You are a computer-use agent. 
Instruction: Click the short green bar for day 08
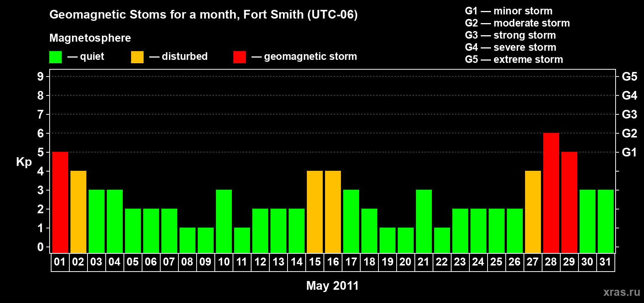point(188,241)
